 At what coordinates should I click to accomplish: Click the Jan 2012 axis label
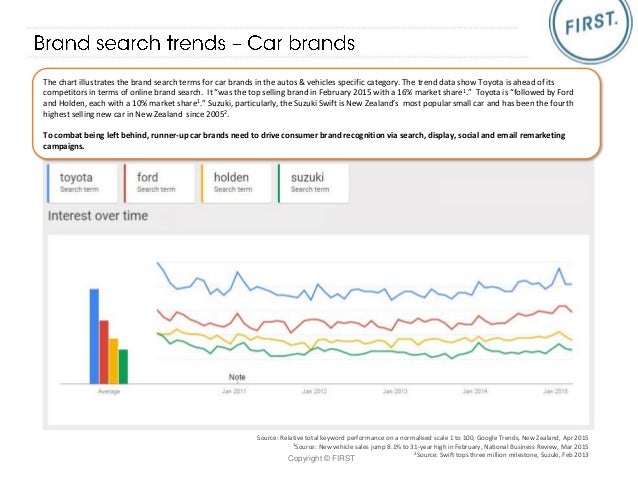click(x=314, y=391)
